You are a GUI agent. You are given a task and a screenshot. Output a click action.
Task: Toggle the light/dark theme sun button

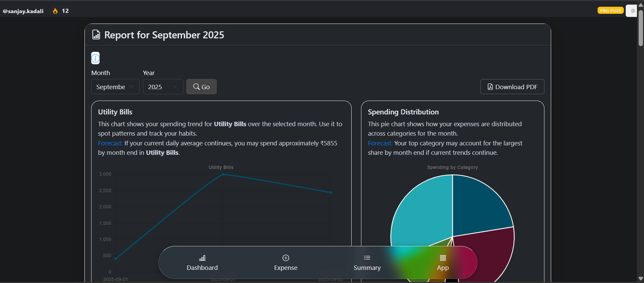pyautogui.click(x=633, y=11)
